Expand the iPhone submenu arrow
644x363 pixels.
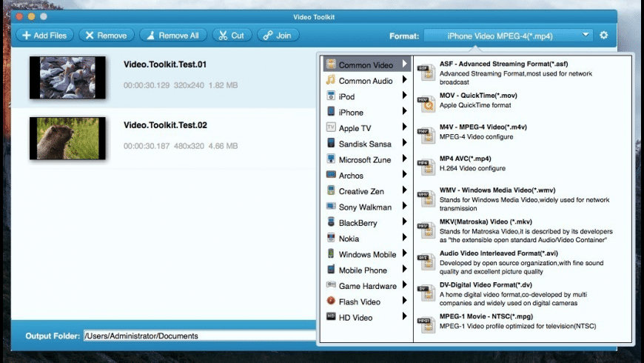point(405,111)
